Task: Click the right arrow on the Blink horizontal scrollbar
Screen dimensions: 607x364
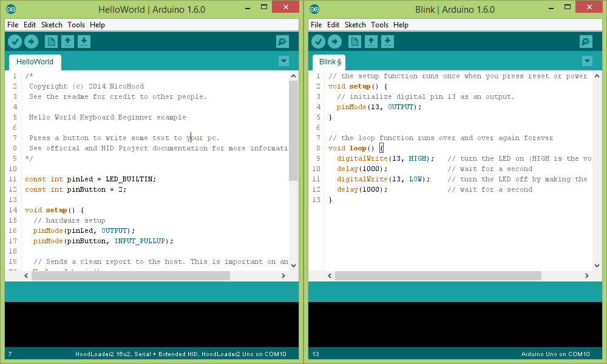Action: 586,275
